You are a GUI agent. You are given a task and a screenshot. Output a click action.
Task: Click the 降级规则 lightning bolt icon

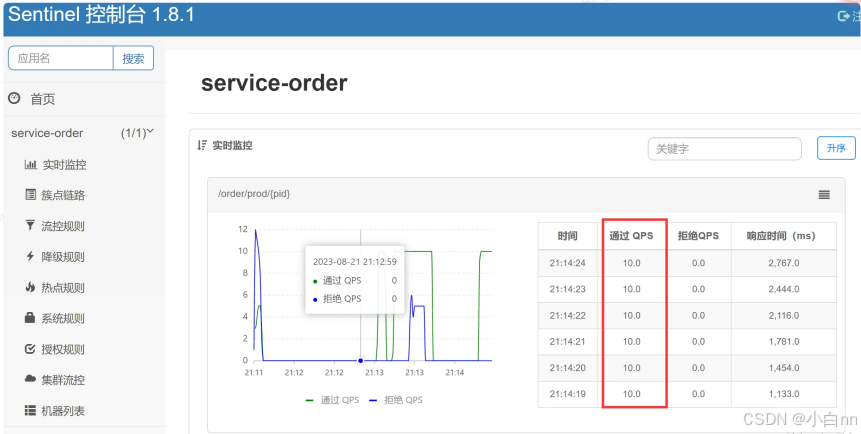[30, 256]
